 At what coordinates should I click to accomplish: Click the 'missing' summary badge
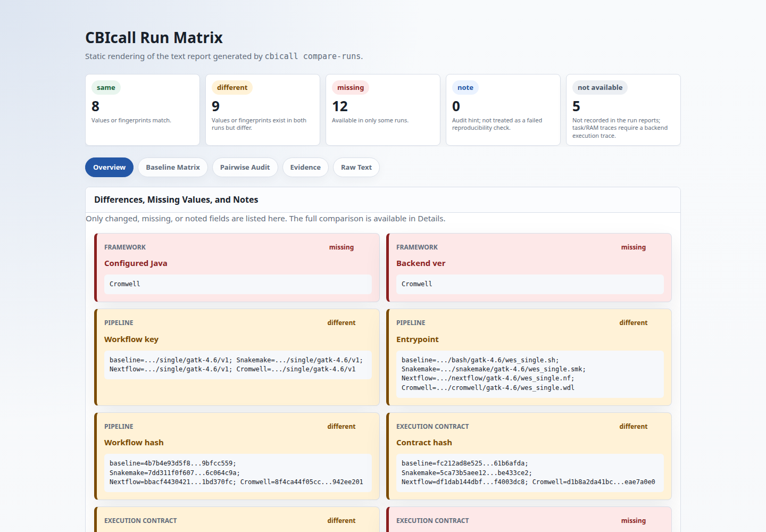(x=351, y=87)
